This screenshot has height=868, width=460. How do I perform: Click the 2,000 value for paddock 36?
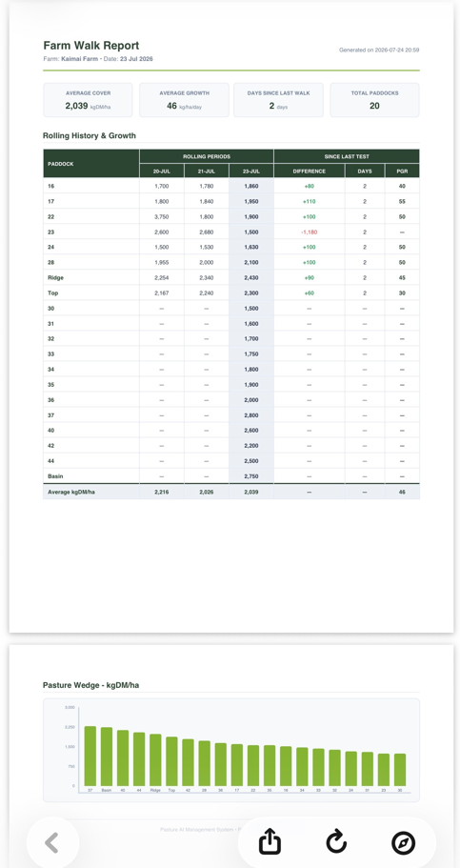(x=250, y=399)
